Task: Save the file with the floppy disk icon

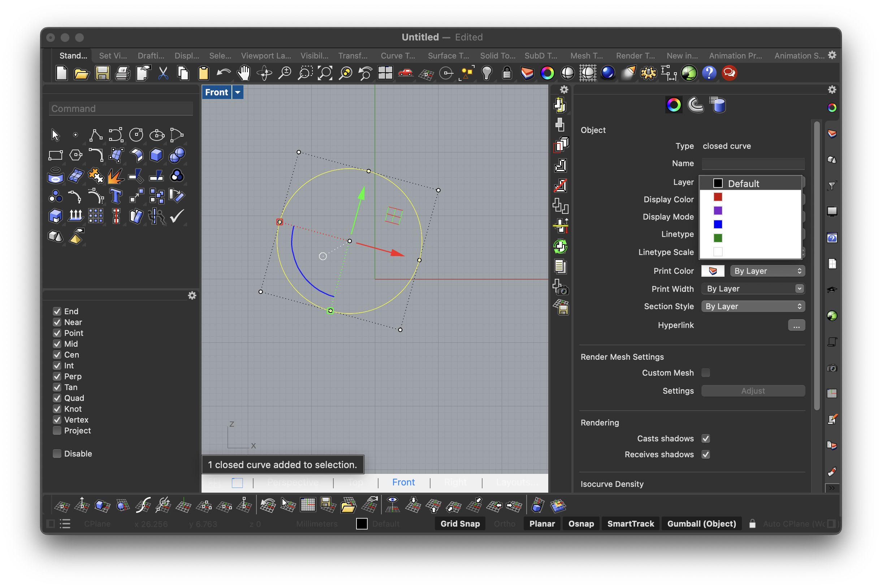Action: coord(102,73)
